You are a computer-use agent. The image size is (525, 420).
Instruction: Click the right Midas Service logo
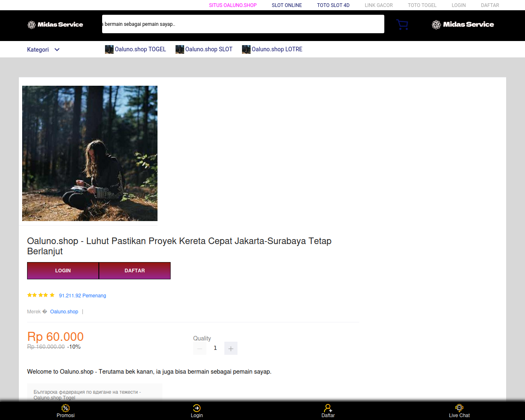coord(463,25)
